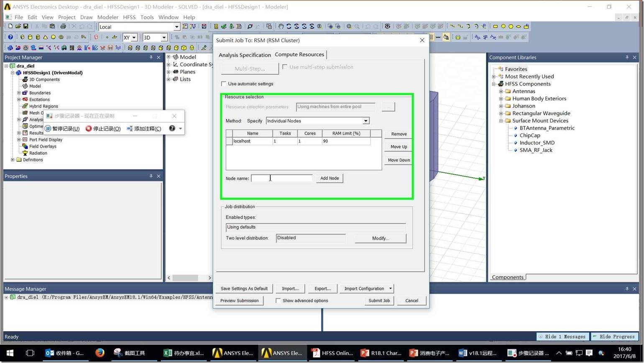The image size is (644, 363).
Task: Open the Task View taskbar icon
Action: click(x=30, y=353)
